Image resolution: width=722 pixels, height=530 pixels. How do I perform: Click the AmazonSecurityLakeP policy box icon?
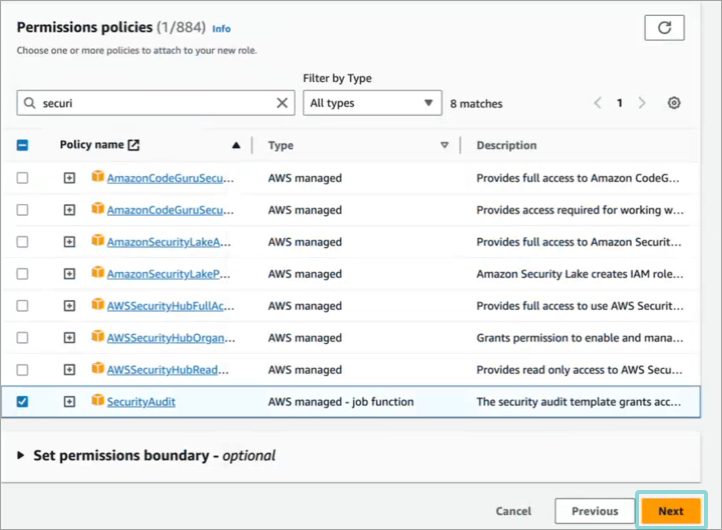click(x=97, y=273)
